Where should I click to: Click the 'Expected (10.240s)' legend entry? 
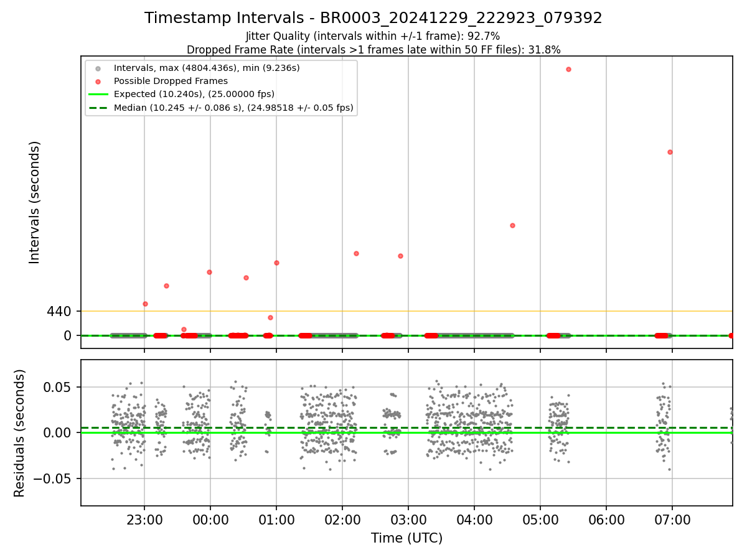pos(194,95)
